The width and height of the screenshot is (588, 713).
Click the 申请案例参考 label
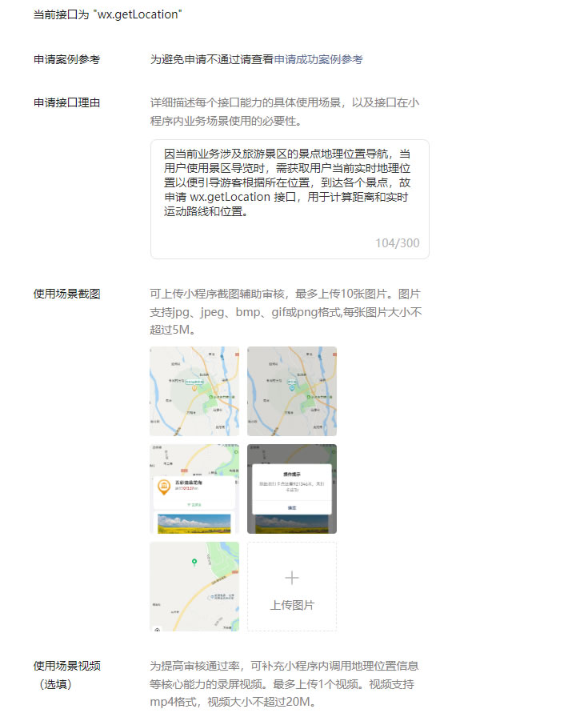pos(67,59)
